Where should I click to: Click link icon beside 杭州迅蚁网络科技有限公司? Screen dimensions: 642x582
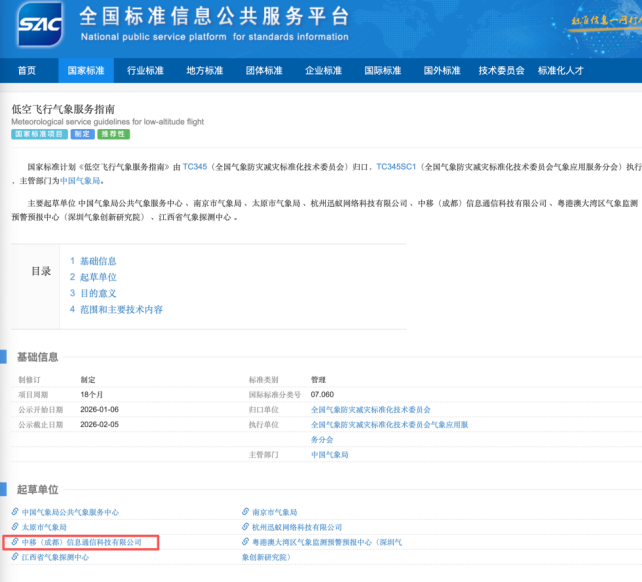[245, 527]
